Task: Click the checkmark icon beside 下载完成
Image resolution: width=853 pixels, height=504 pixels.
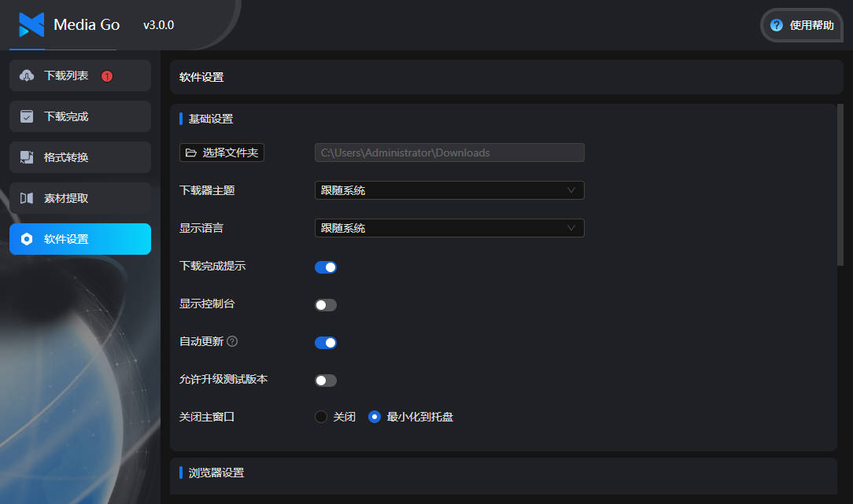Action: (27, 116)
